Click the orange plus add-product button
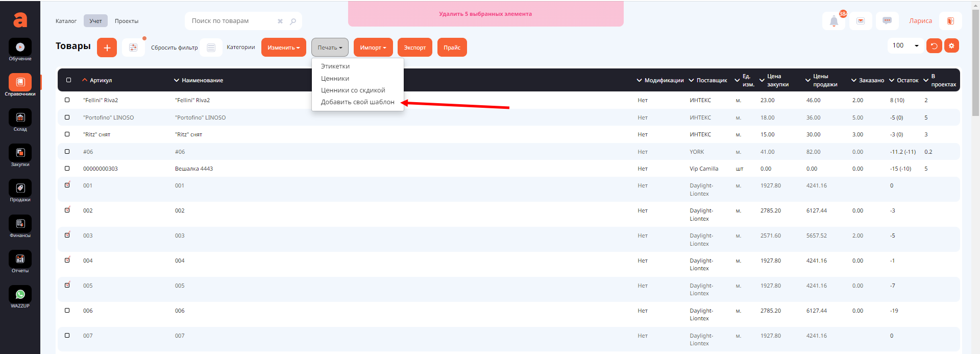This screenshot has height=354, width=980. tap(107, 48)
